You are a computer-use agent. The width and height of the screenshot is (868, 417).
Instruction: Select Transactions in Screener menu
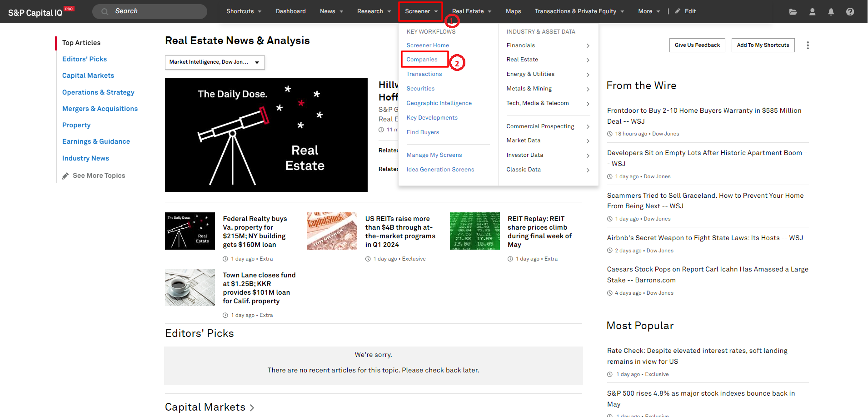click(x=424, y=74)
